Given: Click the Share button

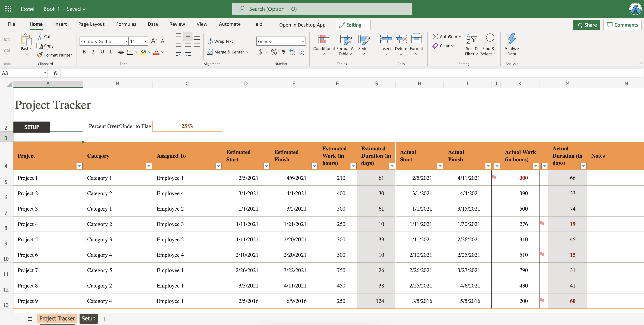Looking at the screenshot, I should tap(587, 25).
